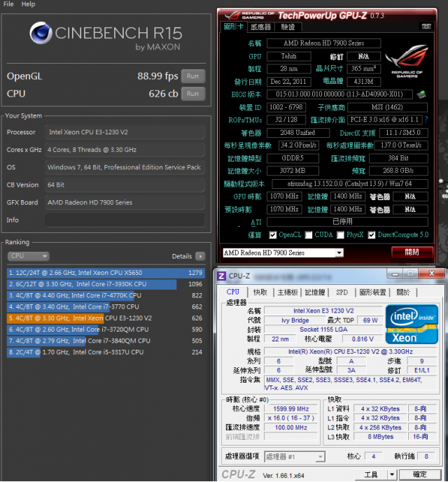Click GPU-Z screenshot camera icon
Screen dimensions: 448x482
pyautogui.click(x=426, y=27)
